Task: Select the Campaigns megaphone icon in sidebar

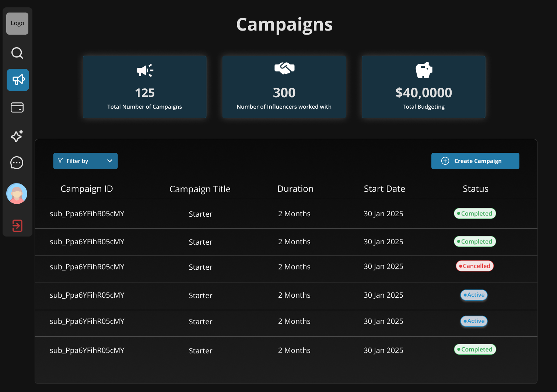Action: pyautogui.click(x=18, y=80)
